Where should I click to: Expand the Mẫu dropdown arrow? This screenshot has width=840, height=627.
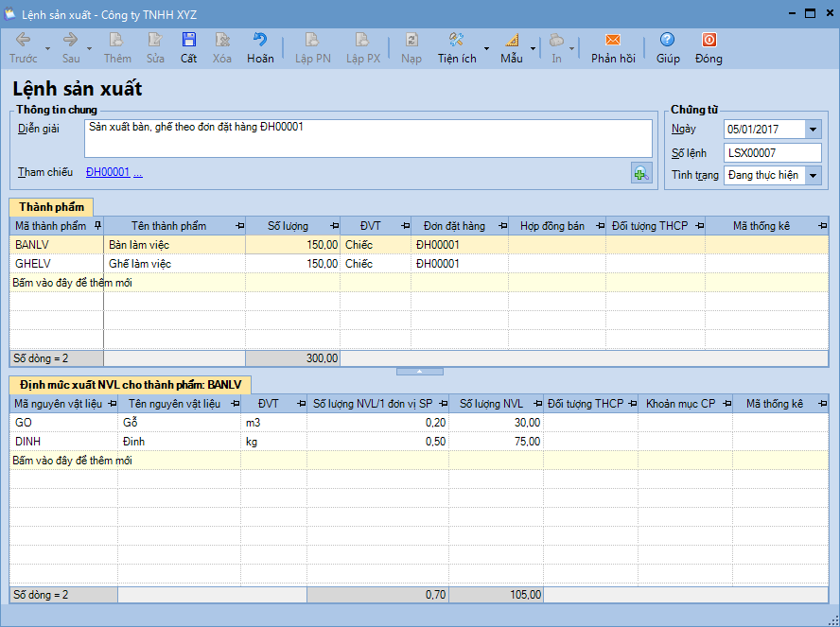[x=533, y=47]
